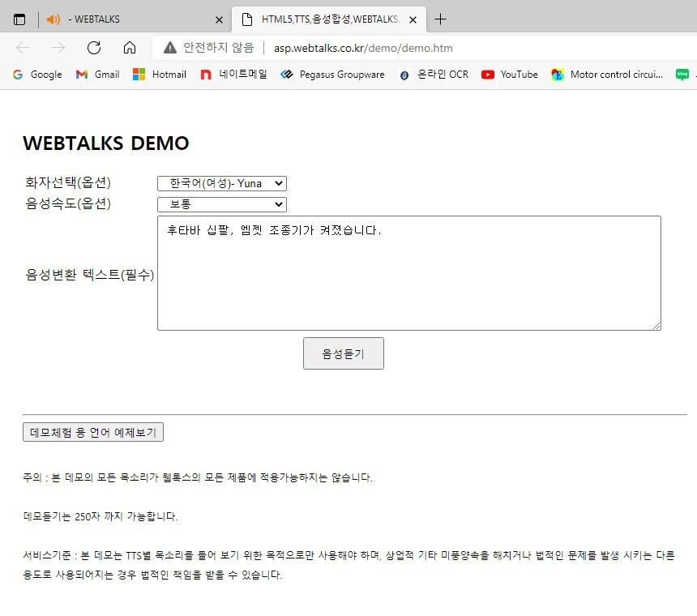Image resolution: width=697 pixels, height=616 pixels.
Task: Click the 음성속도(옵션) label
Action: (x=68, y=203)
